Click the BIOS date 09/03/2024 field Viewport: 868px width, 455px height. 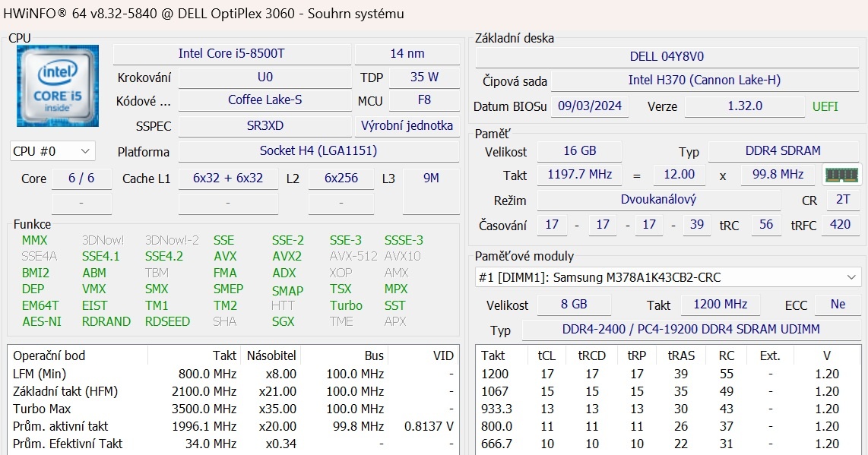point(590,106)
